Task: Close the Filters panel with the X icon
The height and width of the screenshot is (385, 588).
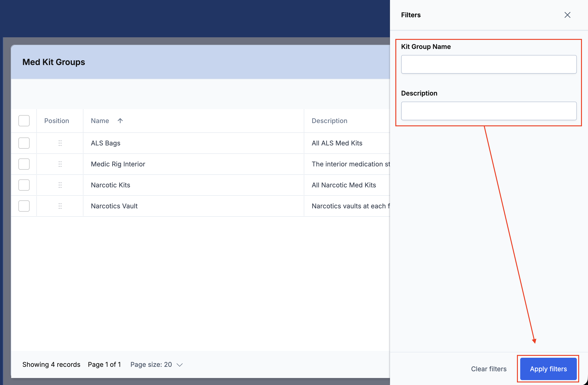Action: (567, 15)
